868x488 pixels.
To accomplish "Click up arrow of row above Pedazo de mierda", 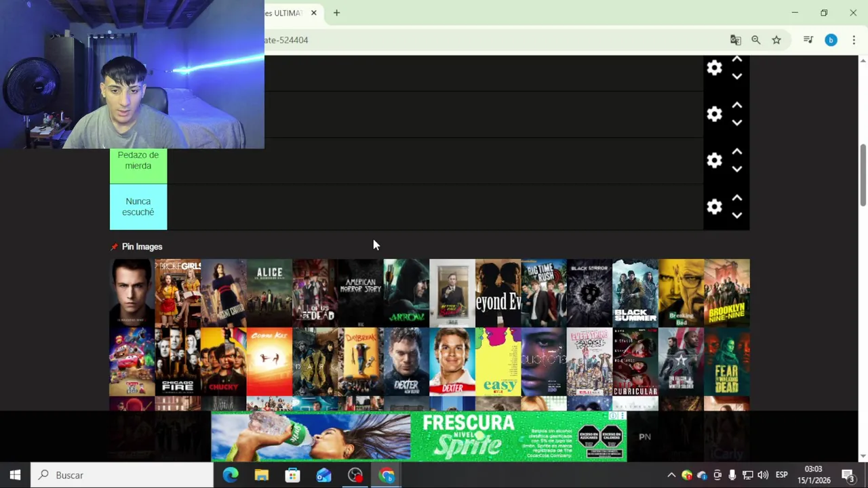I will point(737,106).
